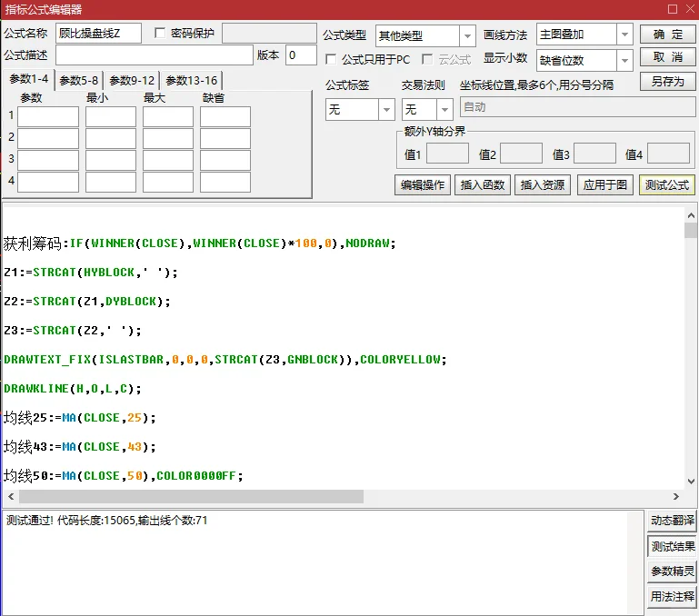Open the 编辑操作 menu button

[x=422, y=184]
